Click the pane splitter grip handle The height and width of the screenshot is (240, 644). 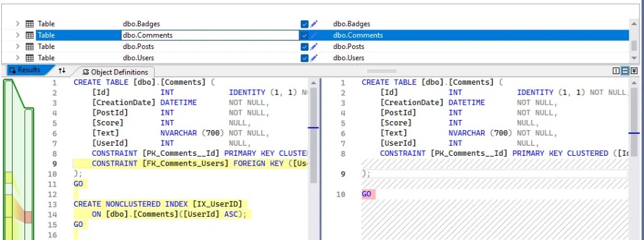(x=382, y=70)
